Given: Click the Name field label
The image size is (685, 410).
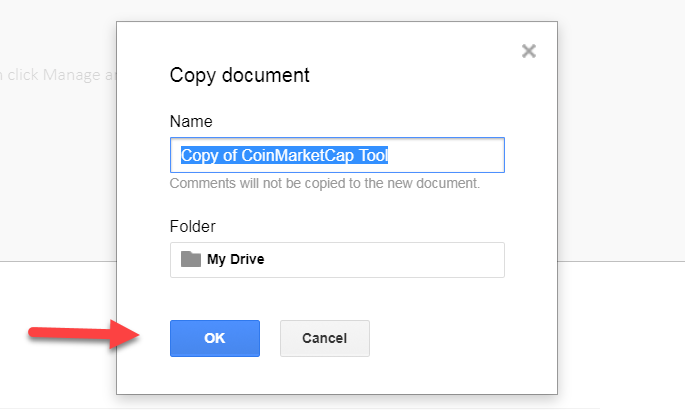Looking at the screenshot, I should 191,121.
